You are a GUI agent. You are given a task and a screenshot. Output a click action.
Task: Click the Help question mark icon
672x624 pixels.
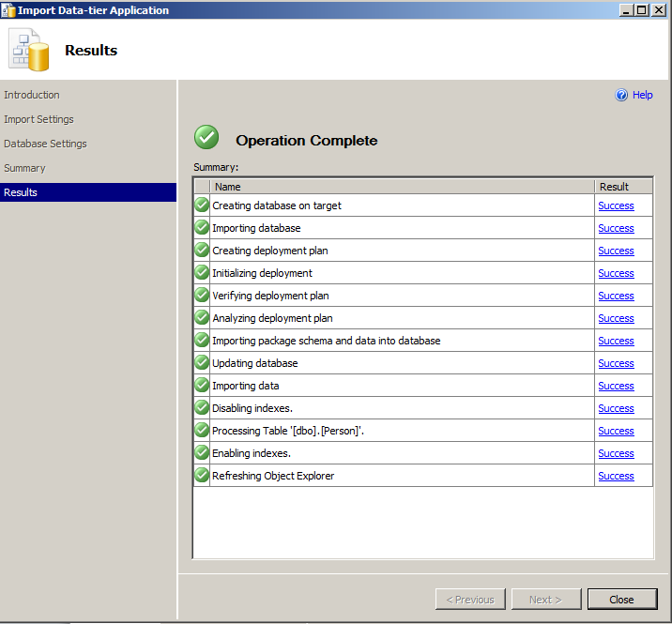coord(620,95)
